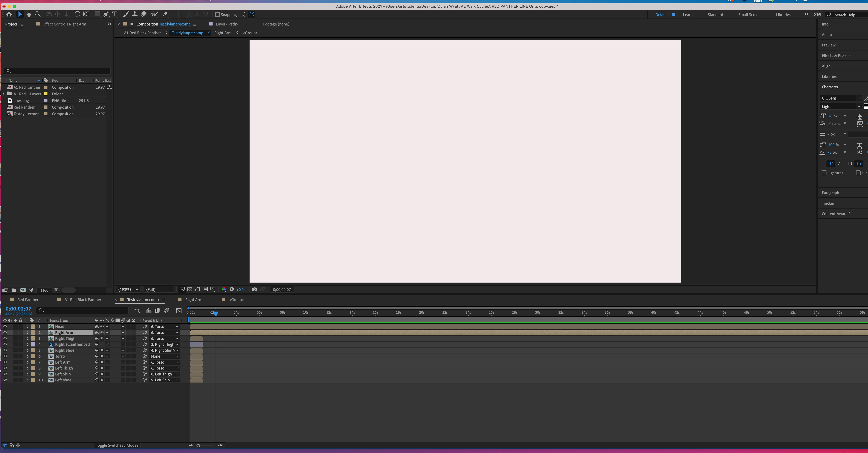The image size is (868, 453).
Task: Enable the Snapping checkbox
Action: [x=217, y=14]
